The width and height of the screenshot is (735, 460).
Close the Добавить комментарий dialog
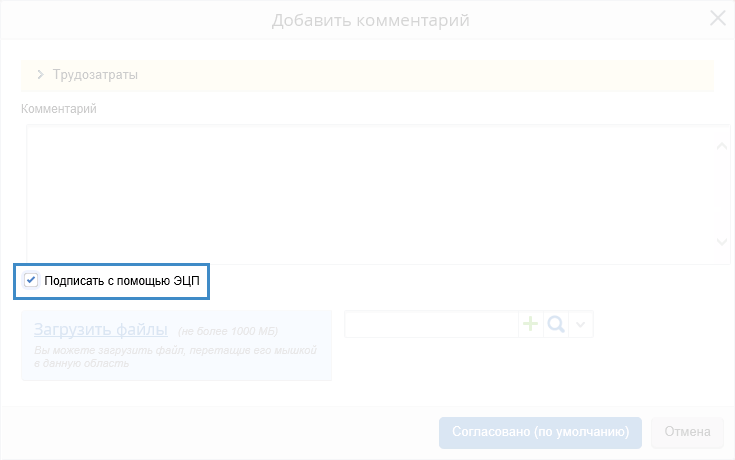click(x=718, y=18)
